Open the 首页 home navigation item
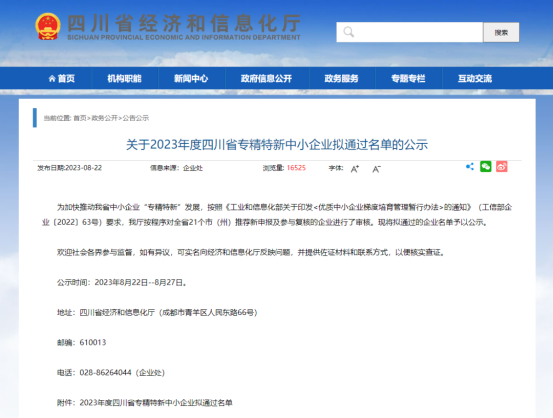 [62, 78]
